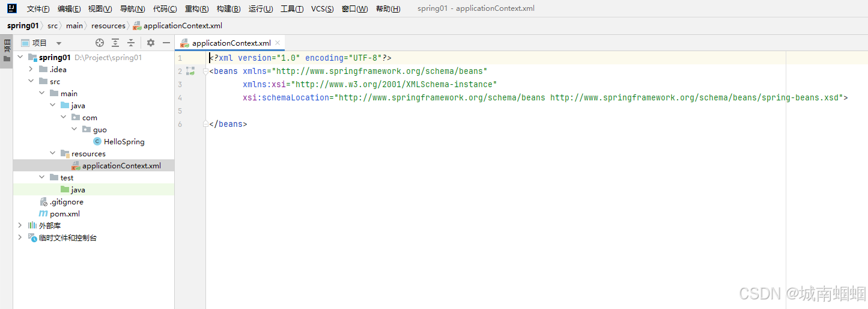The width and height of the screenshot is (868, 309).
Task: Open the 文件(F) menu
Action: tap(38, 9)
